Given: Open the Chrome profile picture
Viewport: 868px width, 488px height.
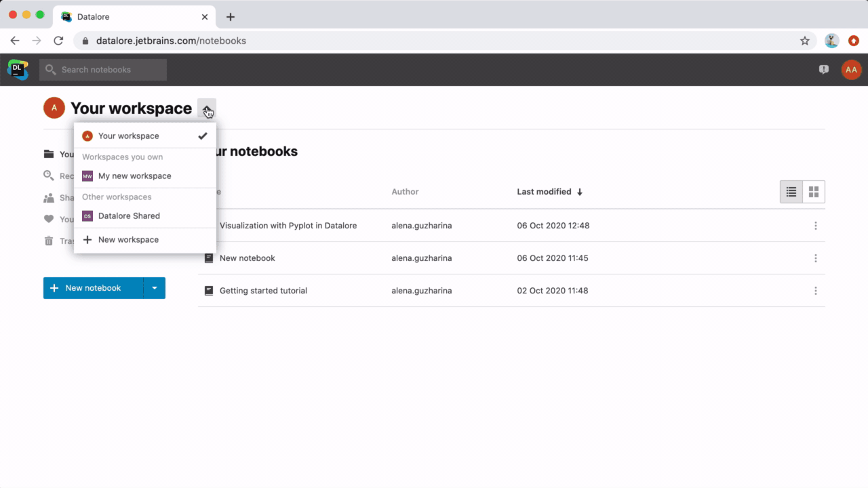Looking at the screenshot, I should (832, 41).
